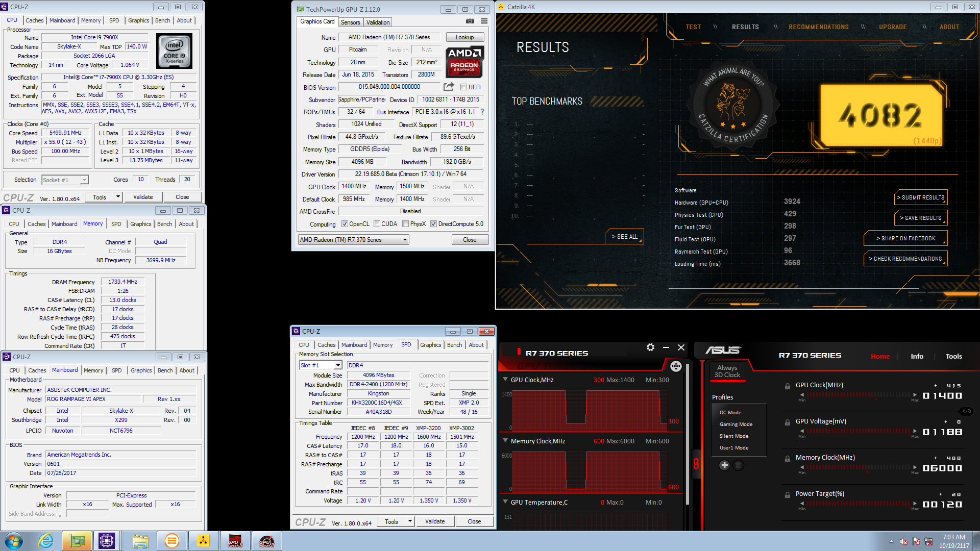Click the link/sync chain icon in GPU Tweak
The height and width of the screenshot is (551, 980).
click(x=967, y=411)
